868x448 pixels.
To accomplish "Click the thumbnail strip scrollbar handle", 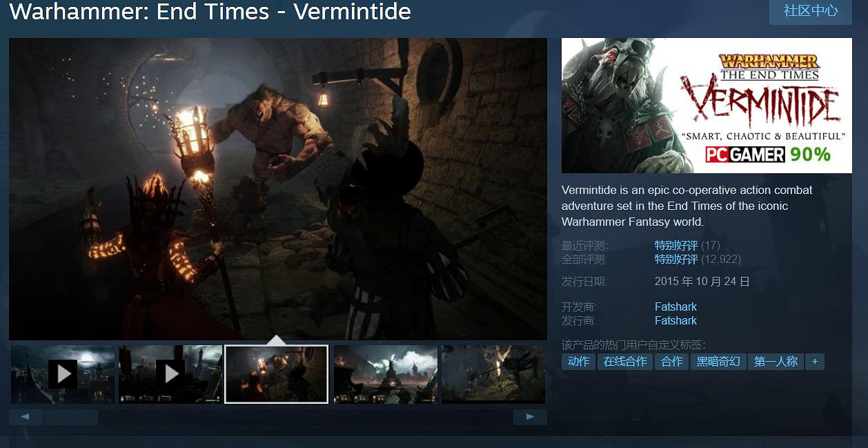I will coord(70,417).
